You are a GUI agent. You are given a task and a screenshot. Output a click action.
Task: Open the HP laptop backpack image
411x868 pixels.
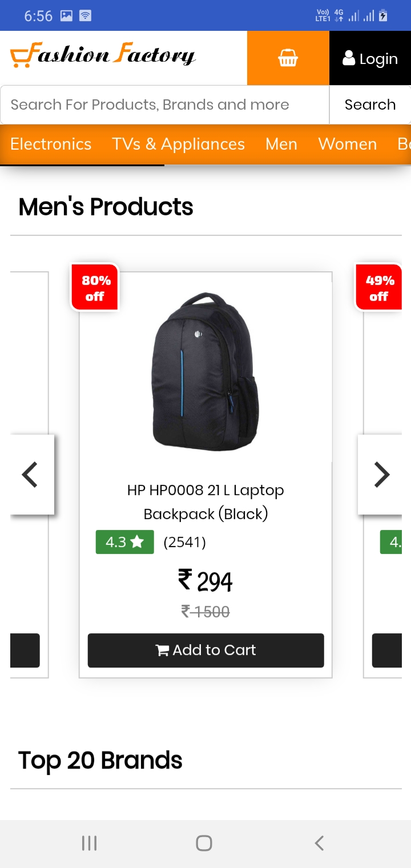205,371
